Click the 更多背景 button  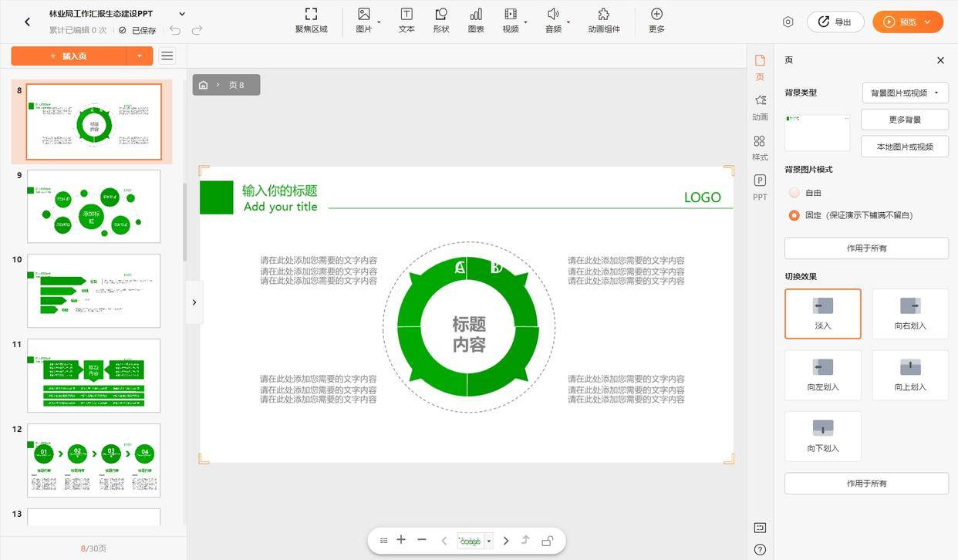pos(905,120)
